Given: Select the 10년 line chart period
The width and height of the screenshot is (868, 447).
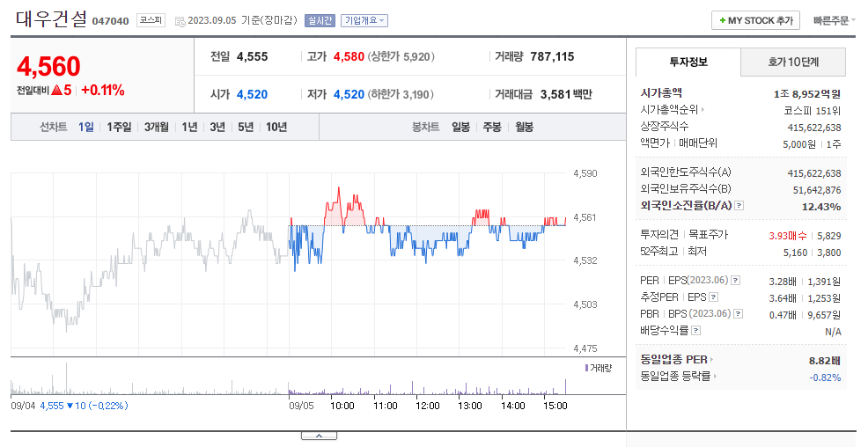Looking at the screenshot, I should click(x=276, y=127).
